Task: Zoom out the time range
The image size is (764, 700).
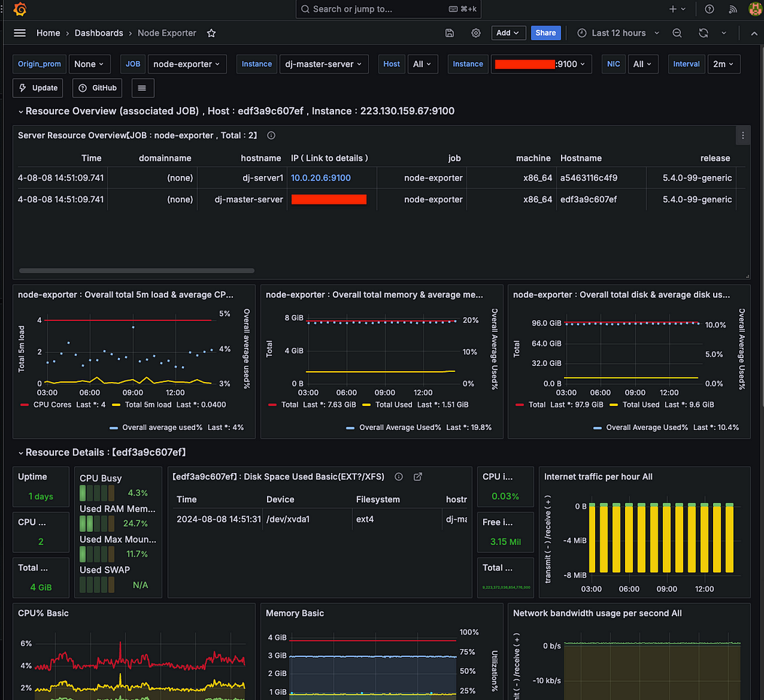Action: (x=677, y=33)
